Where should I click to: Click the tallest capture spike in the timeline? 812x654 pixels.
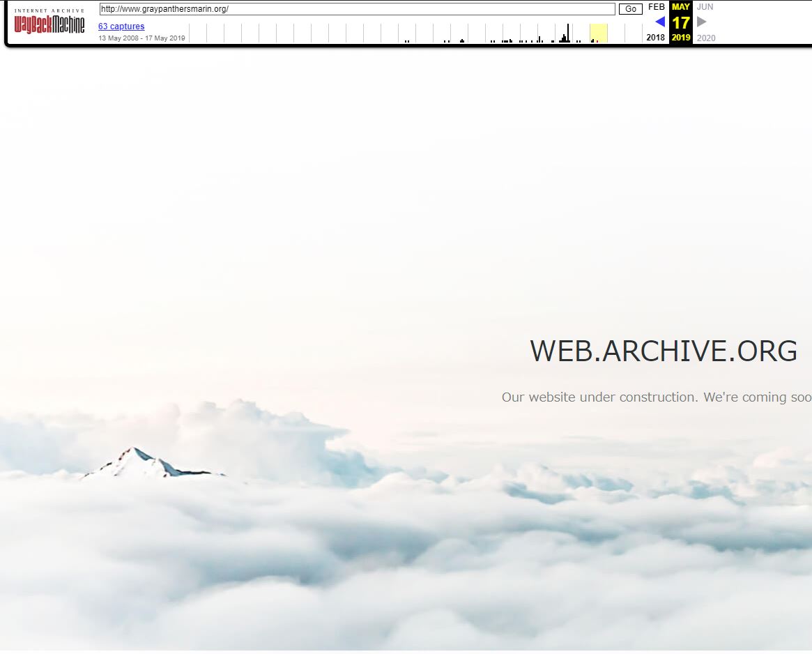coord(568,33)
